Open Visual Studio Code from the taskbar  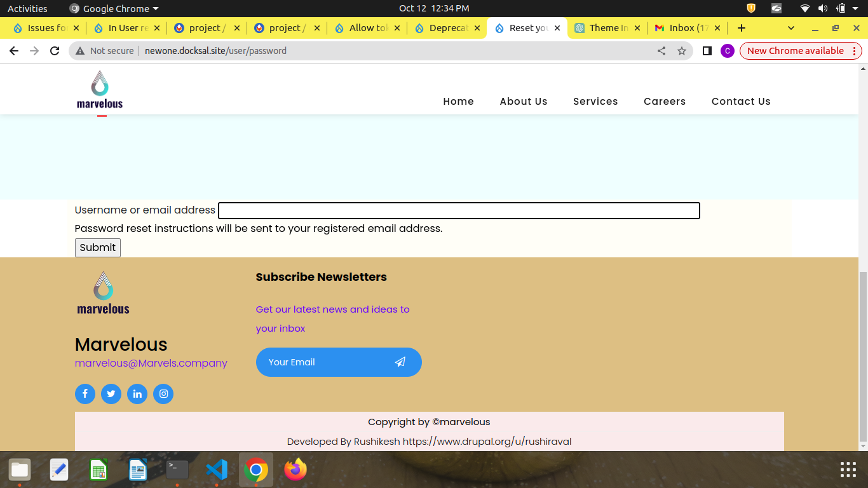pyautogui.click(x=216, y=470)
